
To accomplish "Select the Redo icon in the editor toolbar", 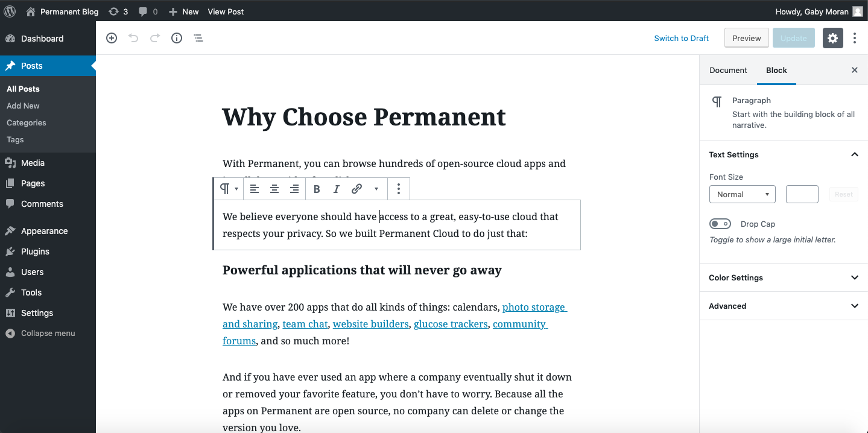I will [154, 37].
